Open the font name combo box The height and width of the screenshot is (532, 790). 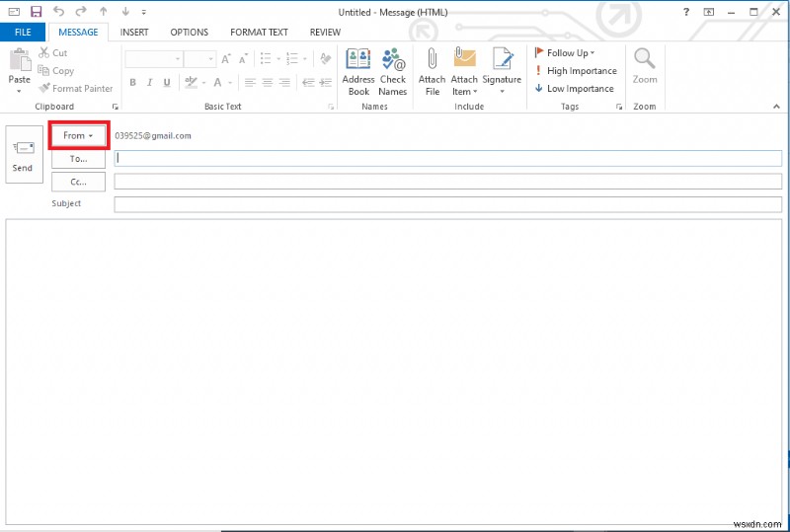154,59
